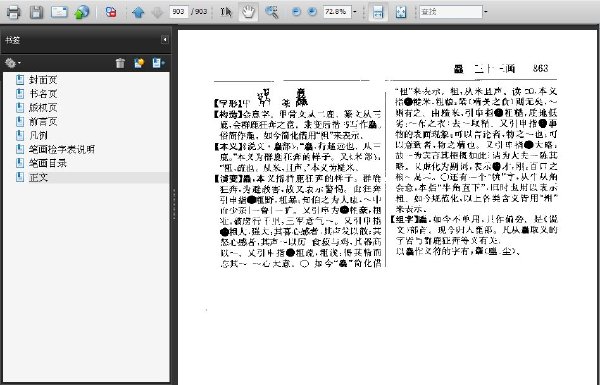Click the 【构造】 heading in the document

tap(228, 114)
